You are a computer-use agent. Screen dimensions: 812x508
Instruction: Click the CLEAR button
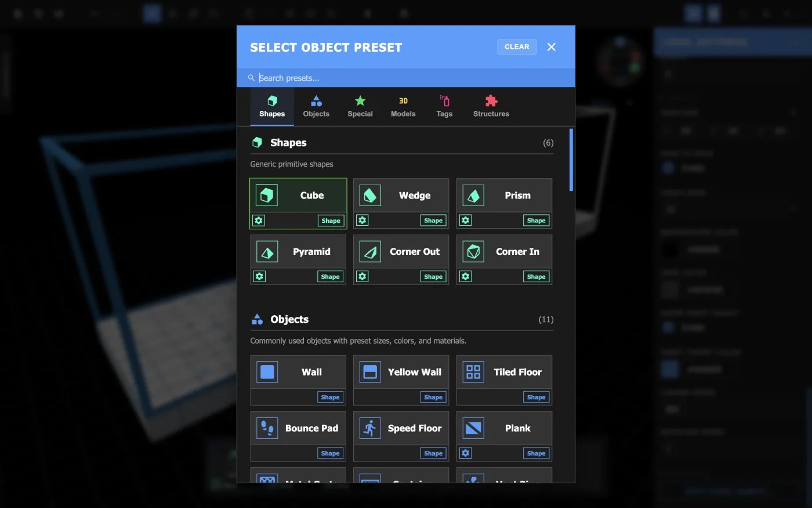517,47
